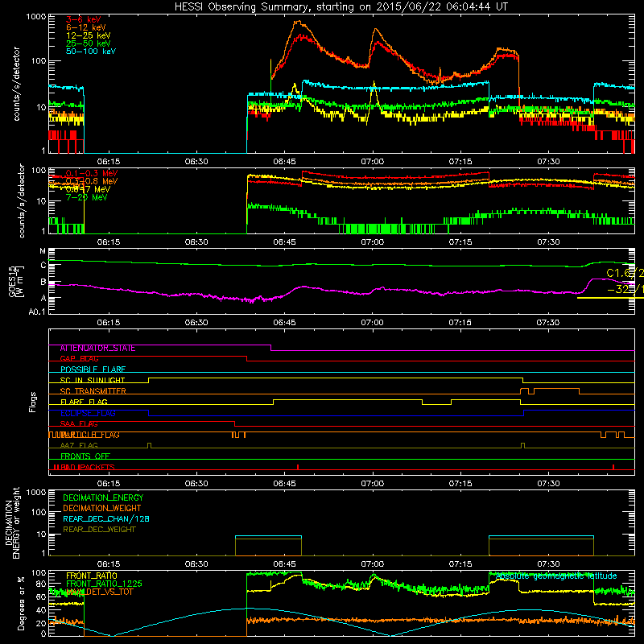Click the AAZ_FLAG label
Viewport: 644px width, 644px height.
point(79,445)
